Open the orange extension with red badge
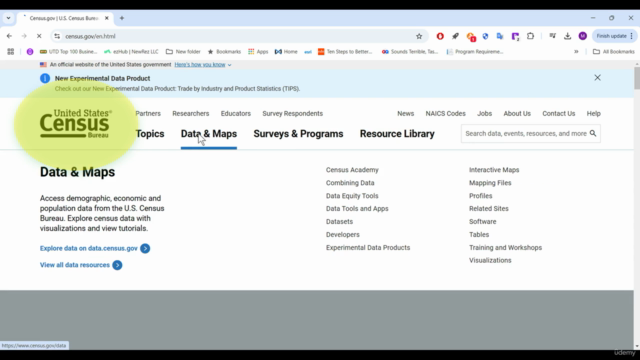The width and height of the screenshot is (640, 360). pyautogui.click(x=471, y=37)
